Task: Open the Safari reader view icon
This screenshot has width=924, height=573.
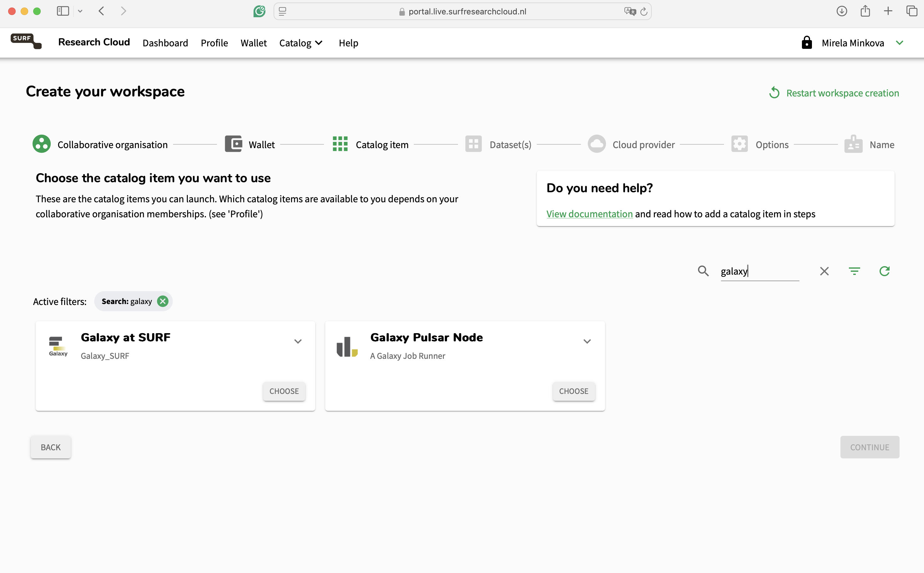Action: pos(283,11)
